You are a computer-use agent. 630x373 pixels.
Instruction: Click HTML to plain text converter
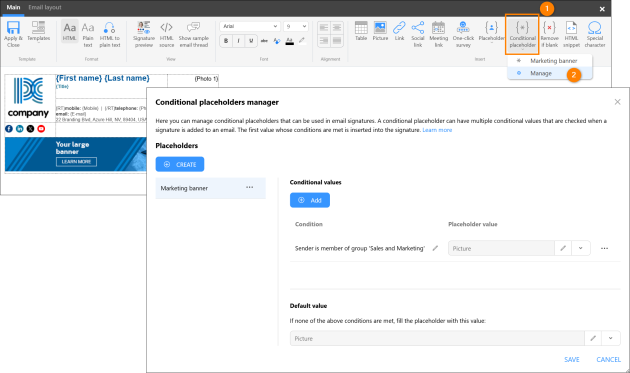110,34
